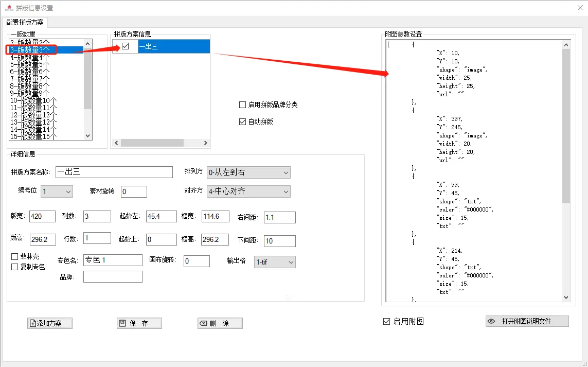
Task: Click 版宽 field with 420
Action: pos(42,217)
